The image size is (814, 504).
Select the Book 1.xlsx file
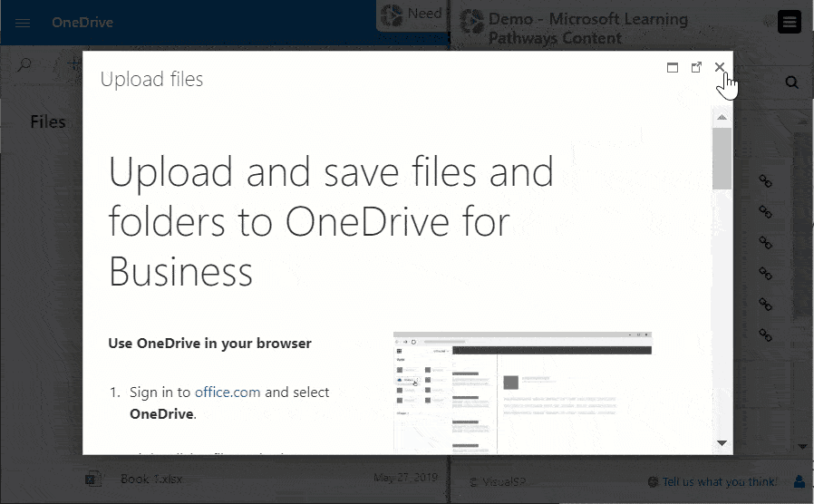[x=151, y=479]
